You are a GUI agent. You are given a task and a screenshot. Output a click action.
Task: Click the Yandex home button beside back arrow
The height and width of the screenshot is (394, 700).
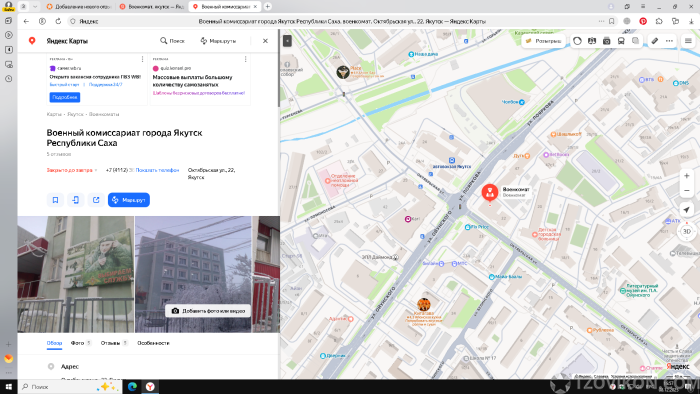coord(42,21)
